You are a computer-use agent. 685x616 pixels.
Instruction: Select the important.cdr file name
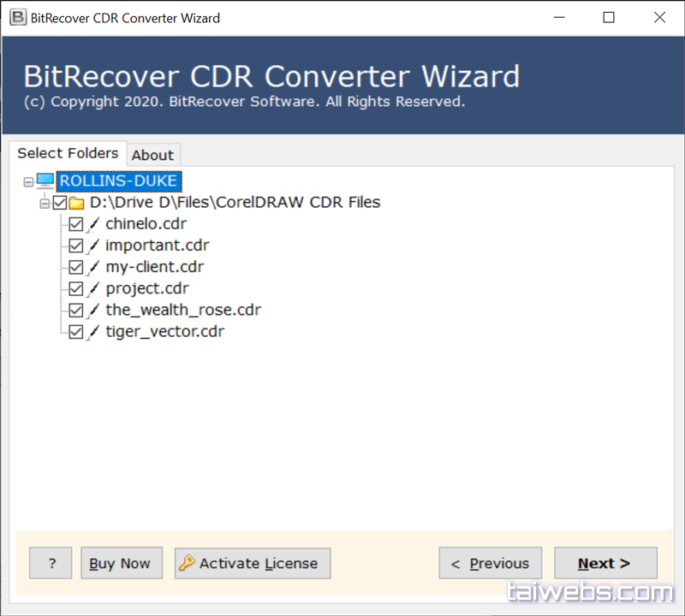[x=158, y=246]
